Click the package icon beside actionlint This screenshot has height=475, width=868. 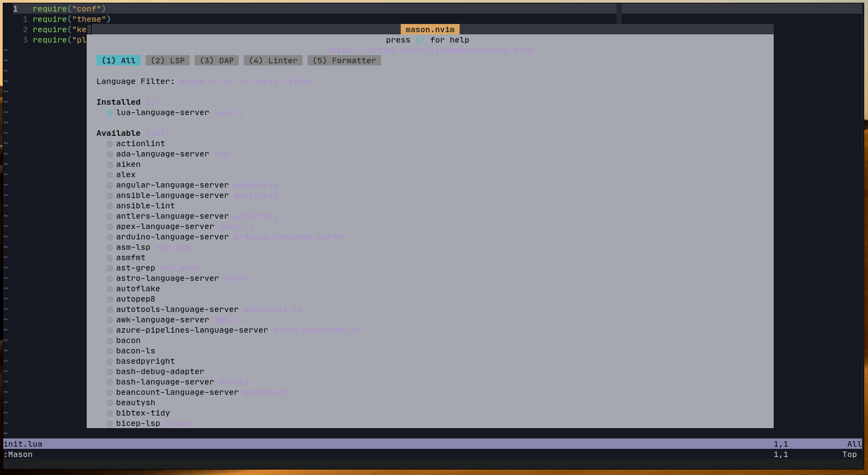click(x=110, y=144)
